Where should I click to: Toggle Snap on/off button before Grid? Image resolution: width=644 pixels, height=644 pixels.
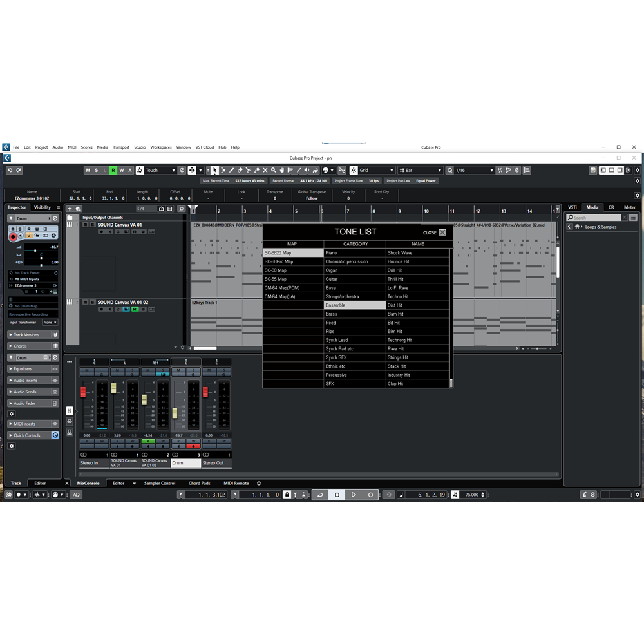(x=354, y=170)
